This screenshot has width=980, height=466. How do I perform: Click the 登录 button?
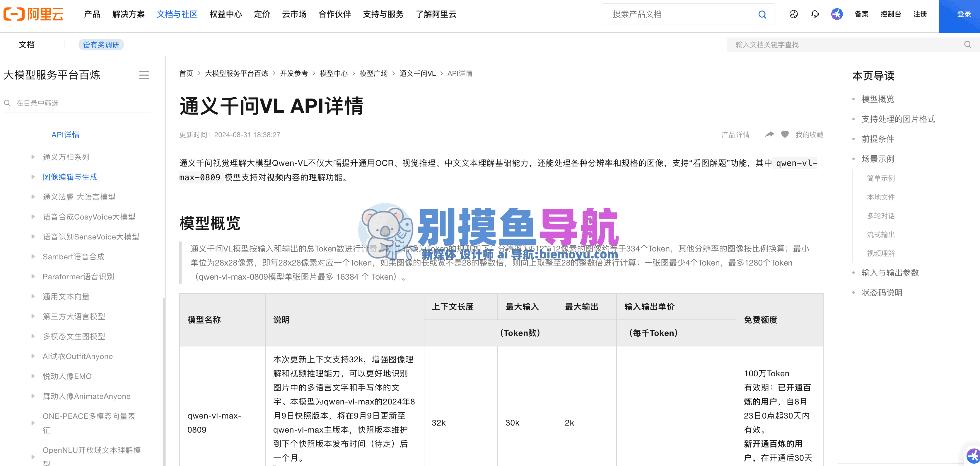tap(959, 16)
